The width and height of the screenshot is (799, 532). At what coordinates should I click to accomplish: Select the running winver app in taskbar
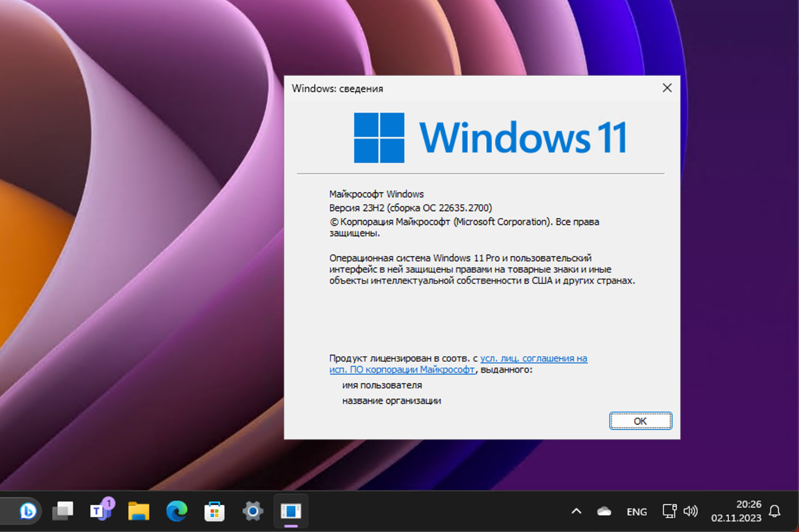point(290,511)
